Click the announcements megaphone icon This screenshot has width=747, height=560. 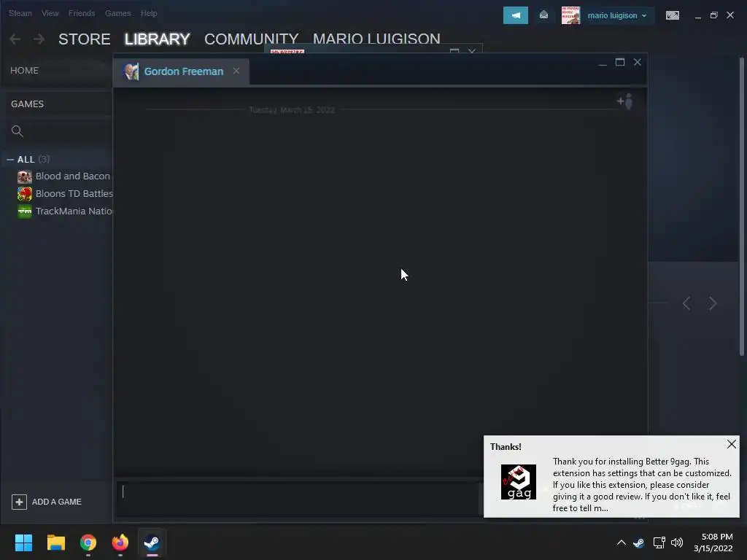pyautogui.click(x=516, y=15)
